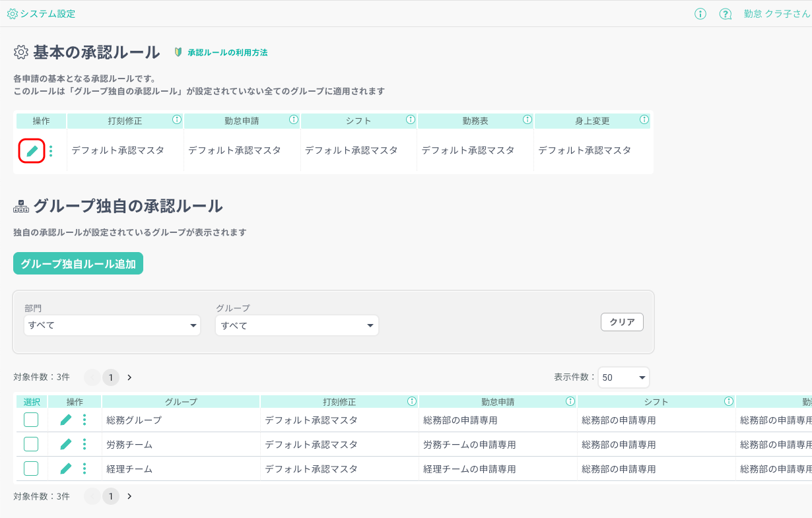Open more options for 総務グループ row
This screenshot has width=812, height=518.
(x=85, y=420)
